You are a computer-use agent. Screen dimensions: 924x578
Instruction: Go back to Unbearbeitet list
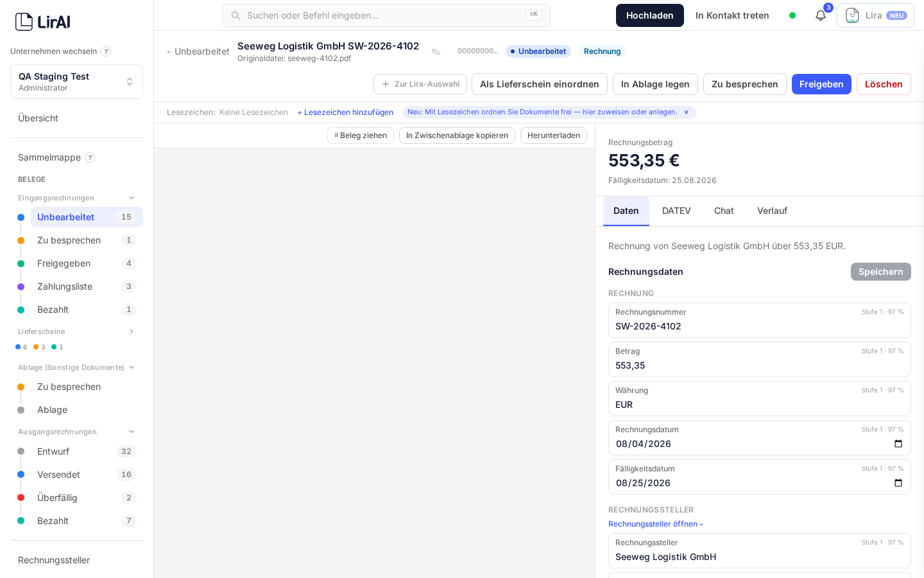[198, 51]
